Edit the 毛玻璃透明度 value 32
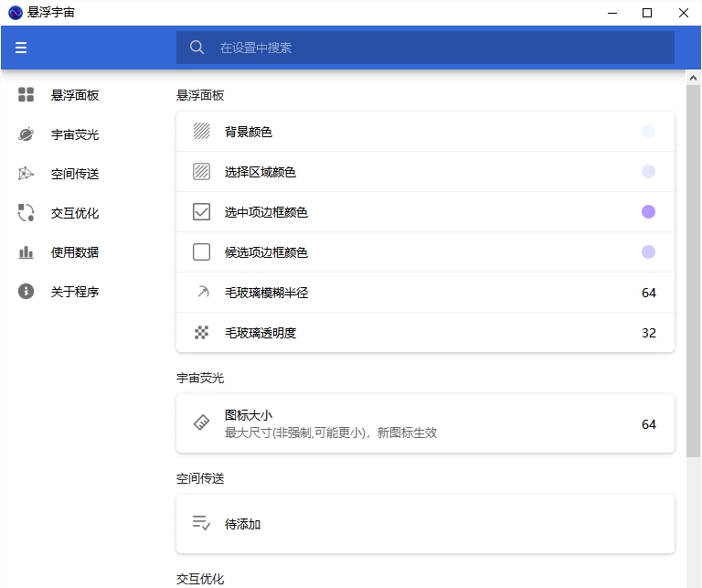The width and height of the screenshot is (702, 588). 648,333
